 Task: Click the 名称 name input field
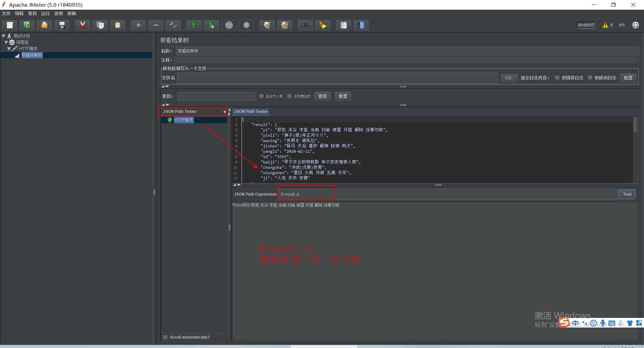pyautogui.click(x=407, y=51)
